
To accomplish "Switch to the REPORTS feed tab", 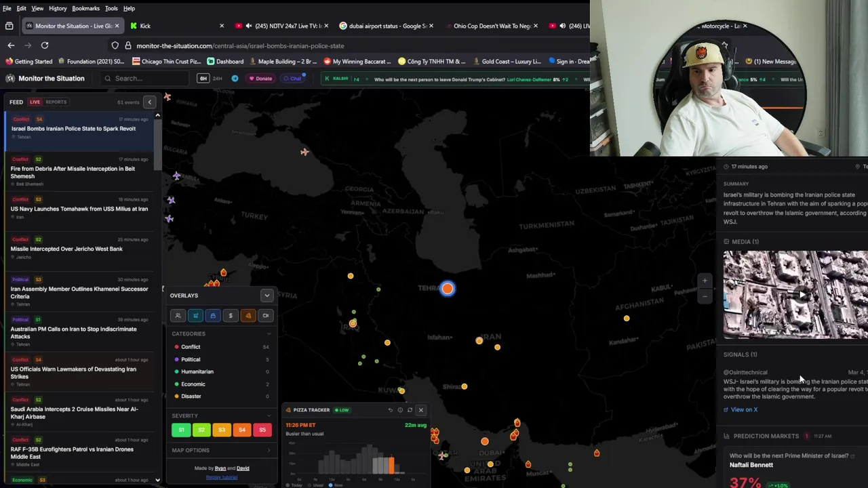I will [x=56, y=102].
